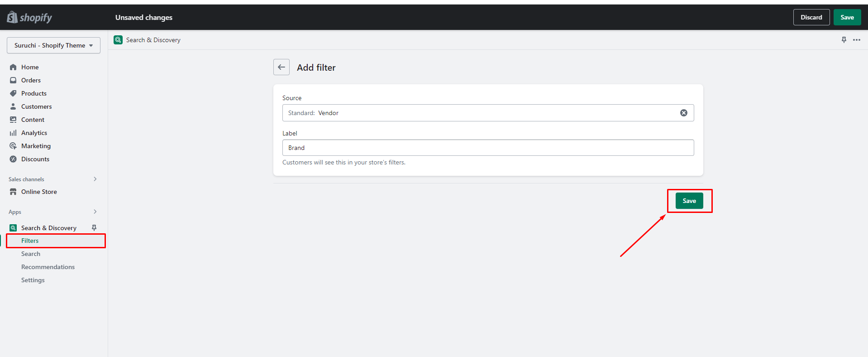Open Home from the sidebar
The image size is (868, 357).
(30, 67)
